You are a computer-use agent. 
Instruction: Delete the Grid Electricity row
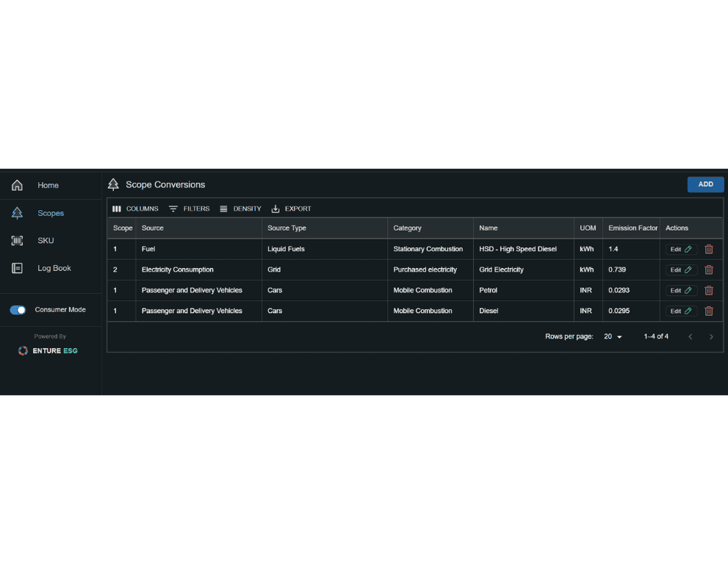(x=709, y=270)
